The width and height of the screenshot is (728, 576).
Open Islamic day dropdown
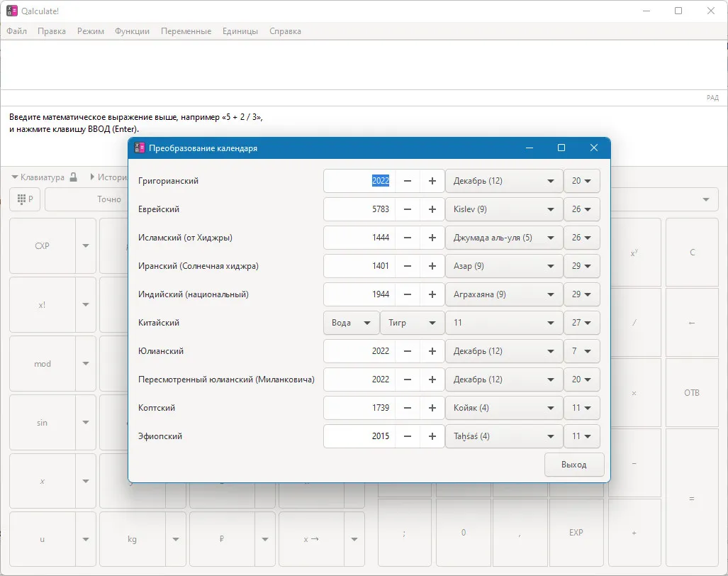[582, 238]
